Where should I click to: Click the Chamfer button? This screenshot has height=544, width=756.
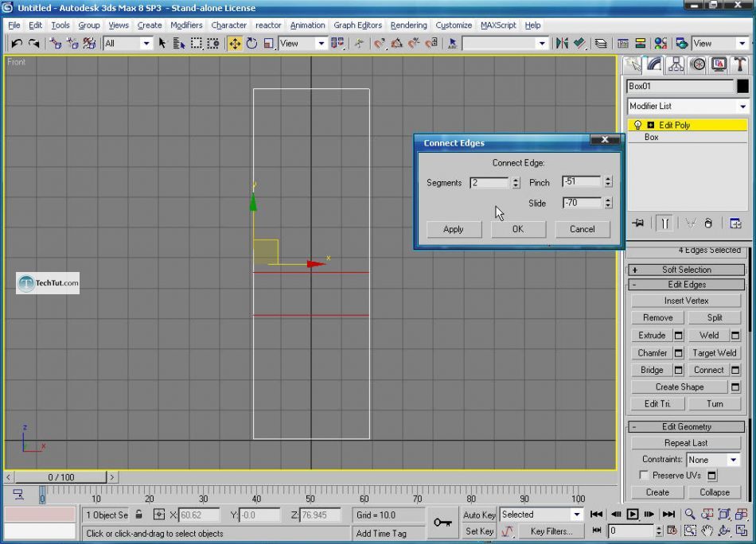[x=653, y=353]
